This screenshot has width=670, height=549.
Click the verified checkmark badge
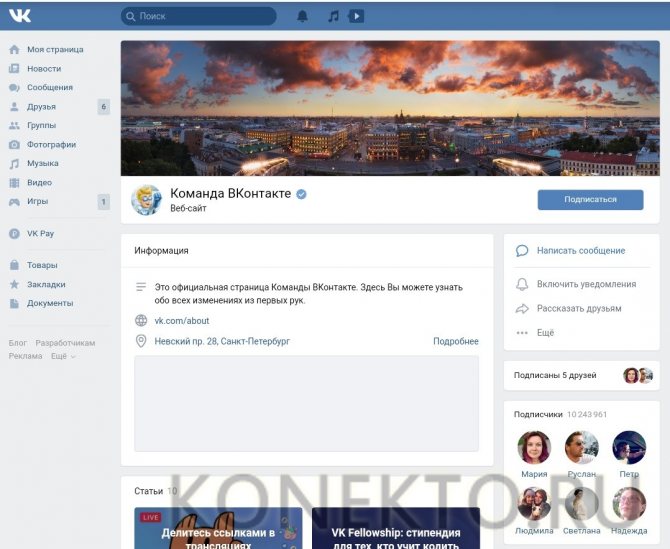coord(301,194)
